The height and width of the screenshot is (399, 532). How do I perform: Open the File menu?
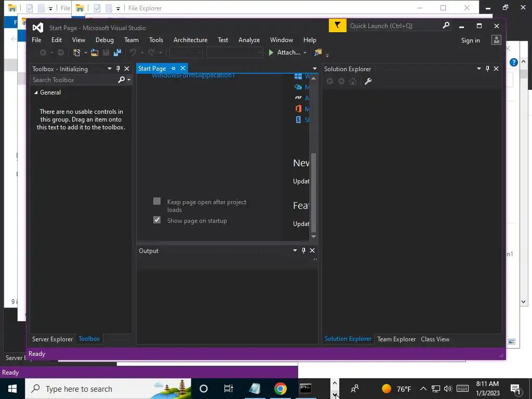pyautogui.click(x=36, y=40)
